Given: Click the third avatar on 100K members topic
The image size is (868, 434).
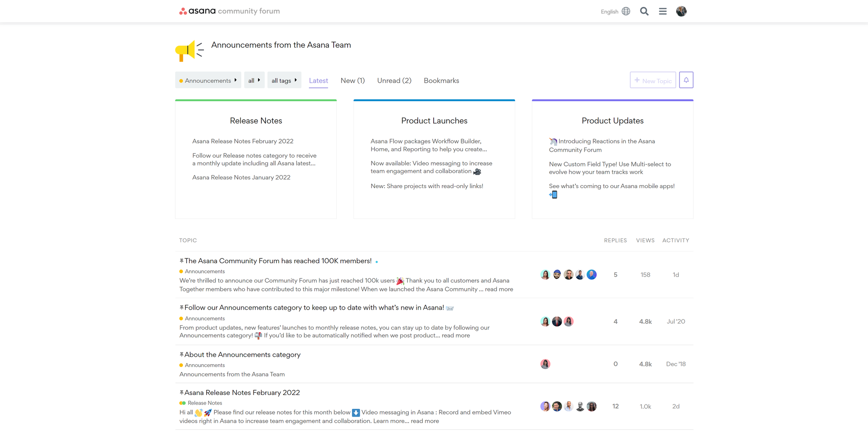Looking at the screenshot, I should [569, 274].
